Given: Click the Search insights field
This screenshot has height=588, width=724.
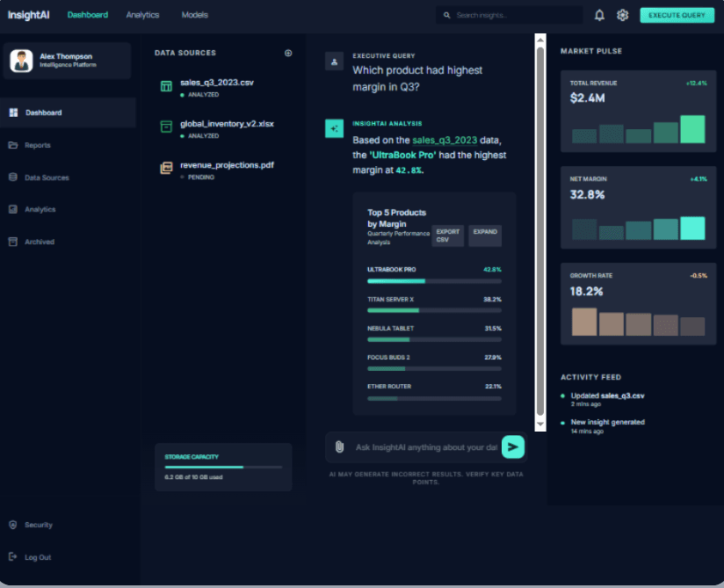Looking at the screenshot, I should pyautogui.click(x=514, y=15).
